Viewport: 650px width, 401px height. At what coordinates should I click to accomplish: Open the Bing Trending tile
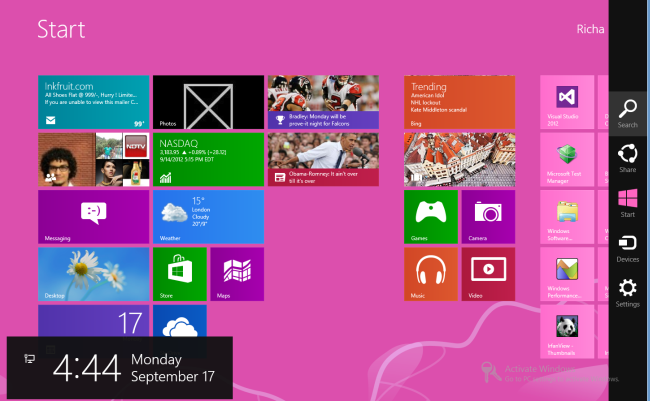click(460, 102)
